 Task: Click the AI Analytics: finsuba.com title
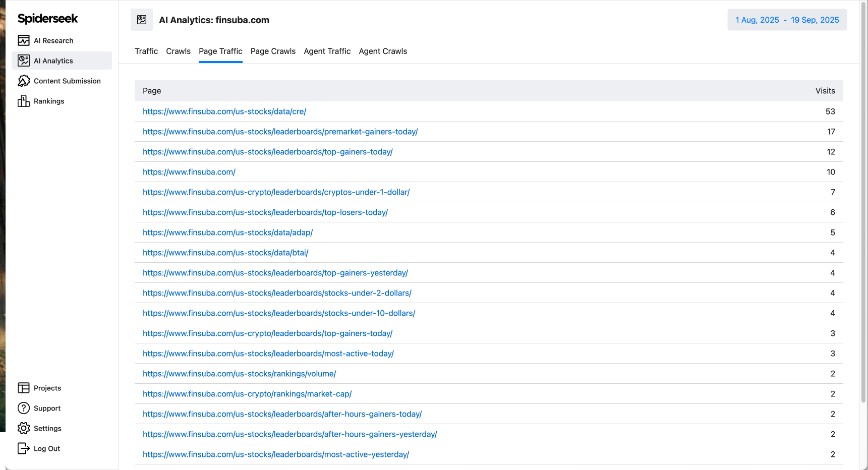tap(214, 20)
